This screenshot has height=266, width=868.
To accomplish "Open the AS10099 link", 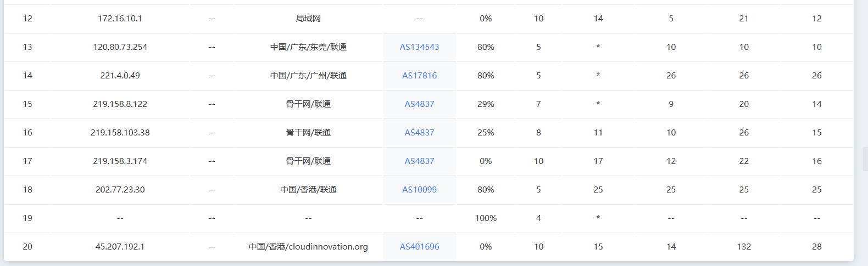I will coord(419,190).
